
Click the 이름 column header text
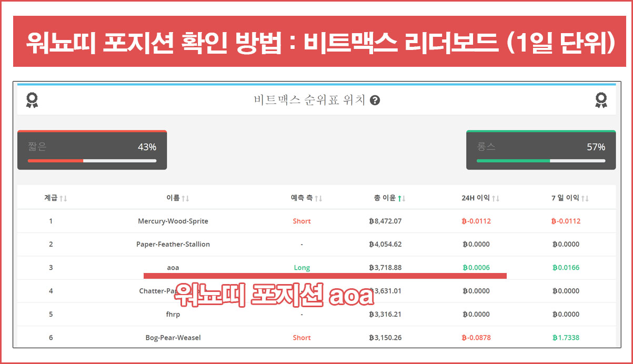[x=173, y=198]
